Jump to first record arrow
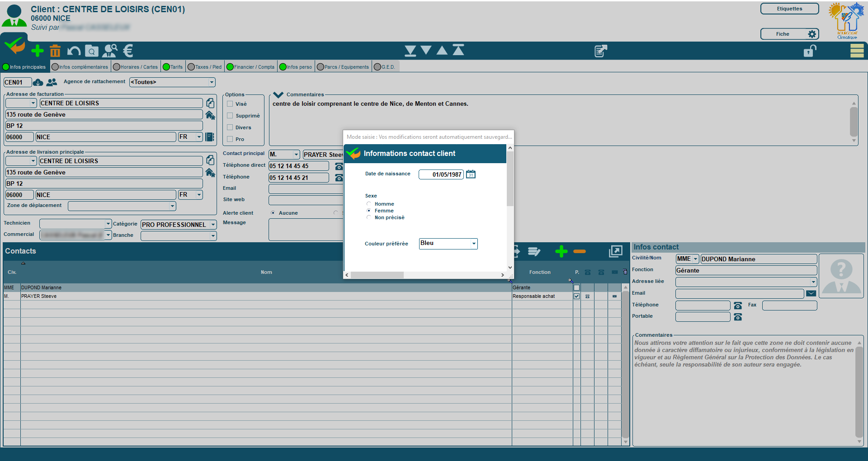Viewport: 868px width, 461px height. tap(458, 50)
